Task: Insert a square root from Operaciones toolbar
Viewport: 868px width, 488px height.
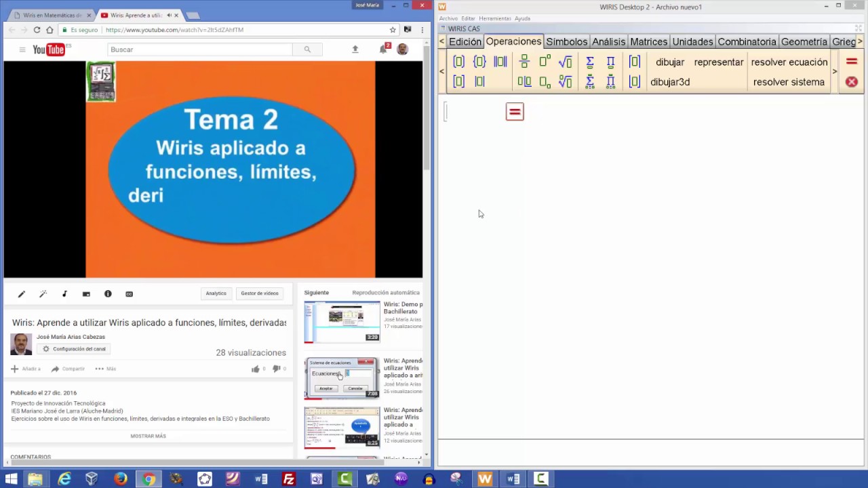Action: [x=565, y=62]
